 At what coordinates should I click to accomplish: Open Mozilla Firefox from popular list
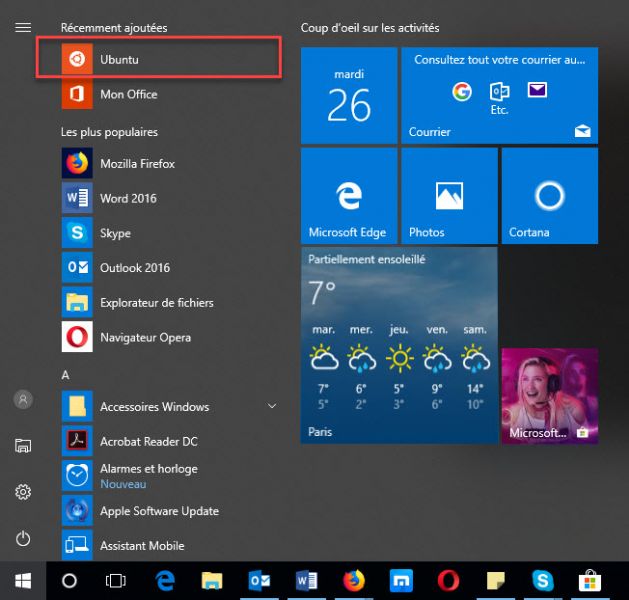[x=170, y=163]
